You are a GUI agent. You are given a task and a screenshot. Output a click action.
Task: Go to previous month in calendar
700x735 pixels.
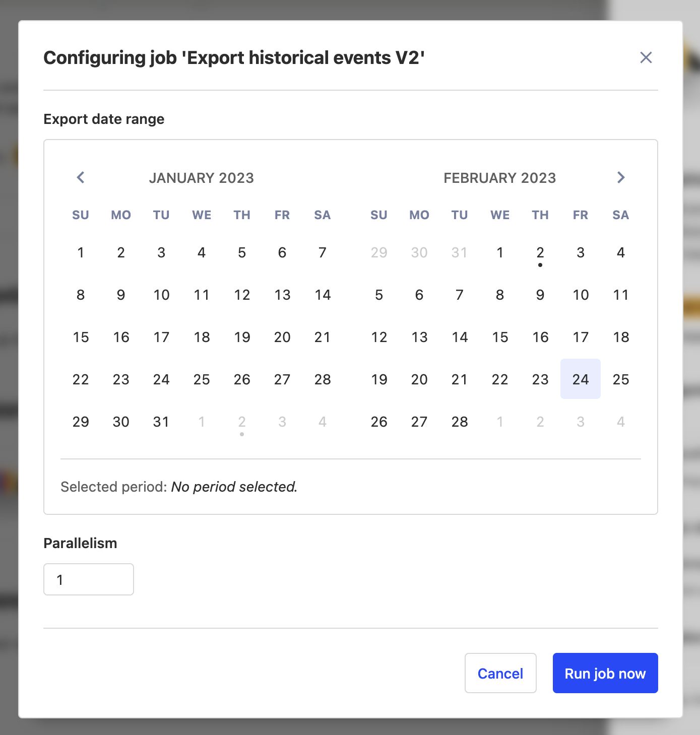click(x=81, y=177)
